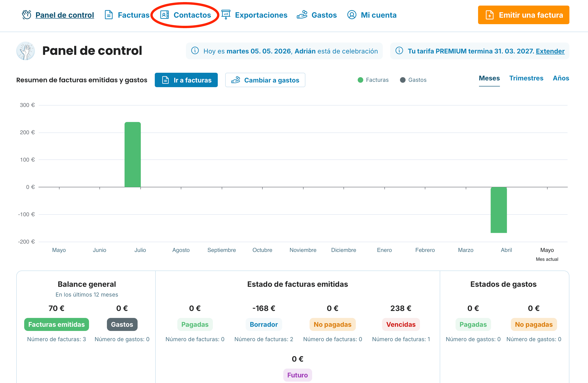Click Pagadas badge under Estados de gastos
The width and height of the screenshot is (588, 383).
pos(473,324)
